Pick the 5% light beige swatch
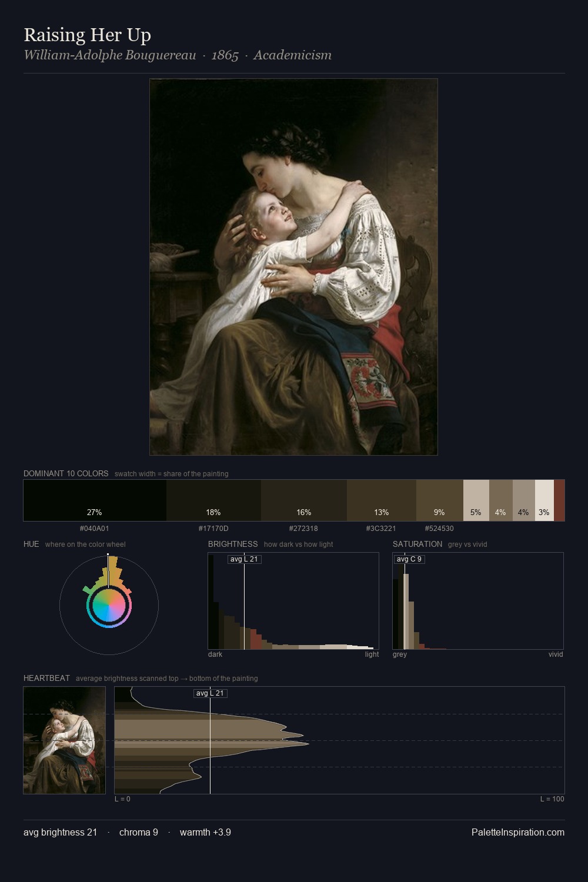 (476, 500)
